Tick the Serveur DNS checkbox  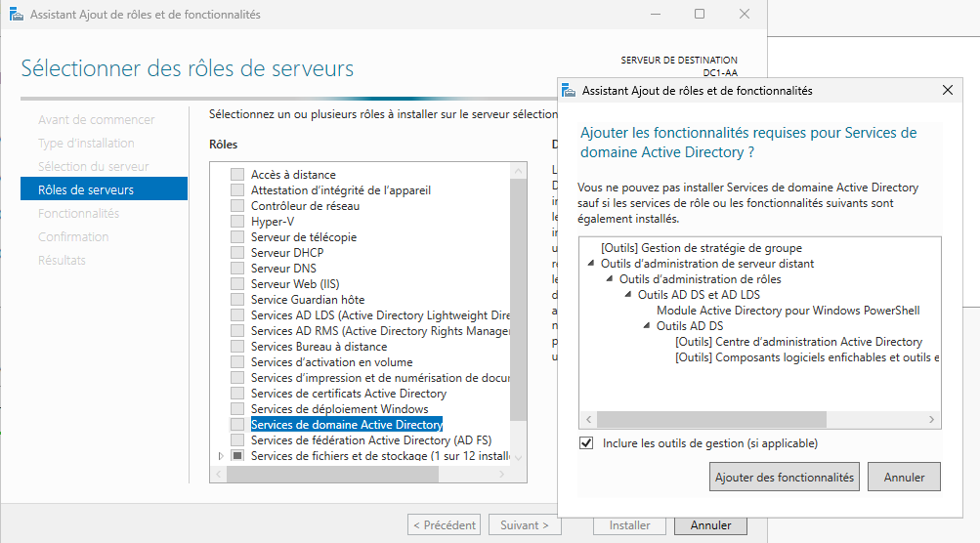237,268
